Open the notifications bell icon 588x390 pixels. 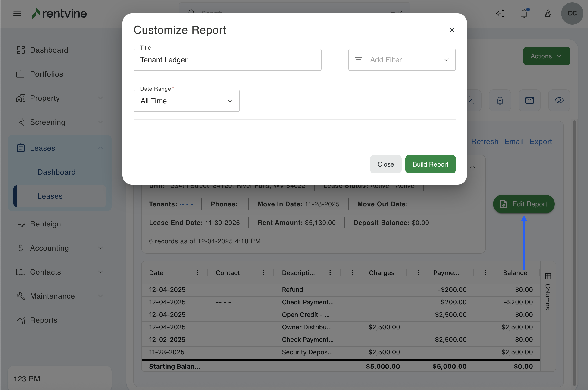524,13
